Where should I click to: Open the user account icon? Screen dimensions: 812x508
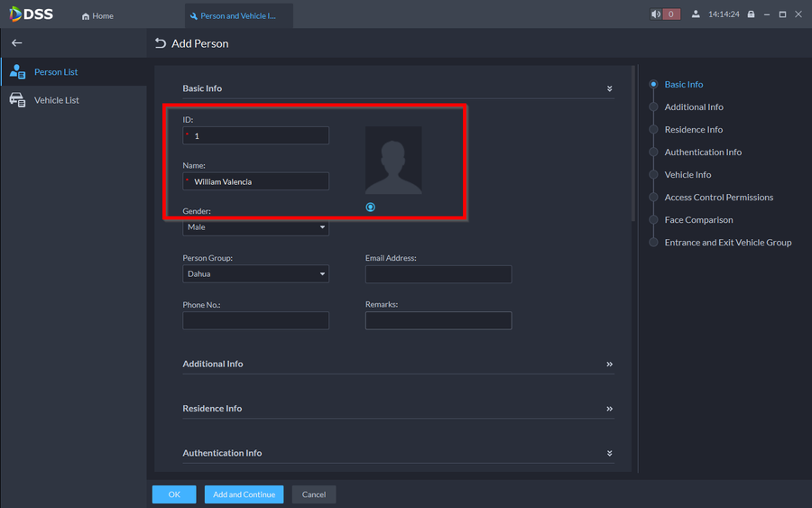[x=696, y=14]
